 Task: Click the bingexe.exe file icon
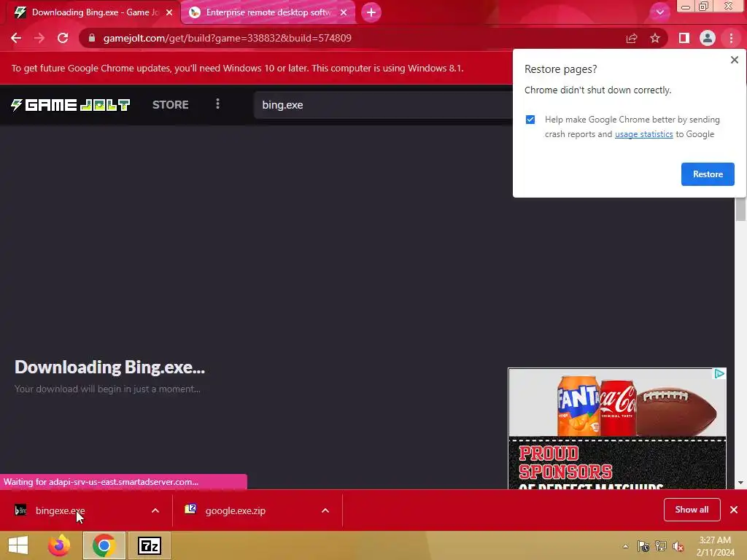[x=20, y=510]
